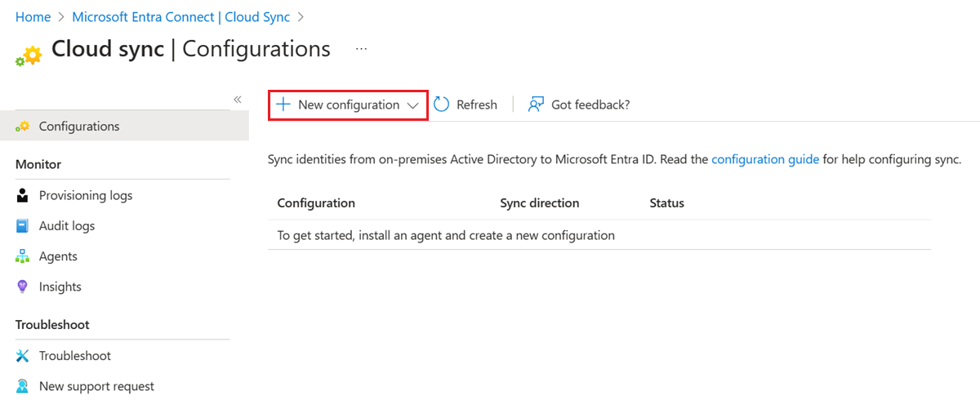The image size is (980, 400).
Task: Open the configuration guide link
Action: pos(765,159)
